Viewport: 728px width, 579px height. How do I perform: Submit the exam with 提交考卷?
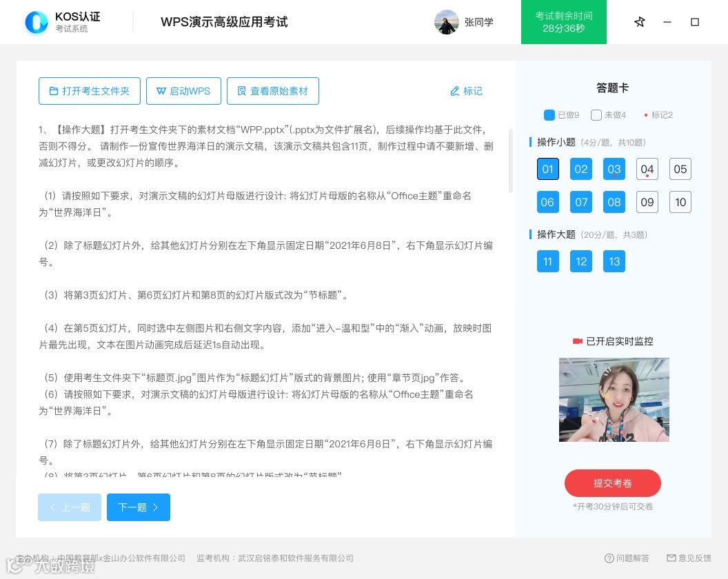[612, 483]
